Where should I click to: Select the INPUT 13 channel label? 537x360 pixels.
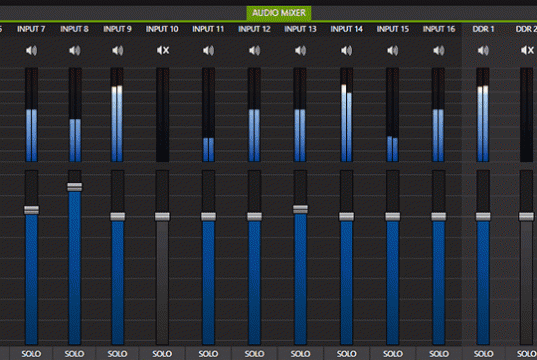300,29
